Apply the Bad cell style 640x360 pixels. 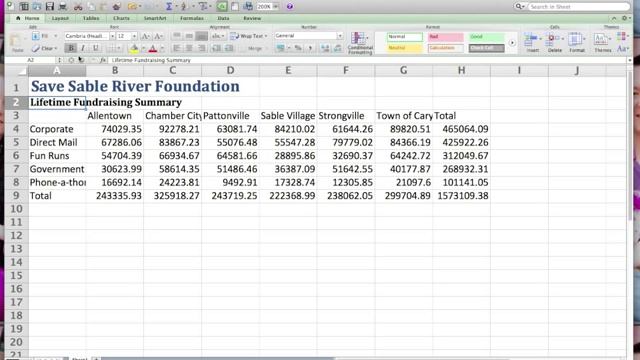(445, 37)
